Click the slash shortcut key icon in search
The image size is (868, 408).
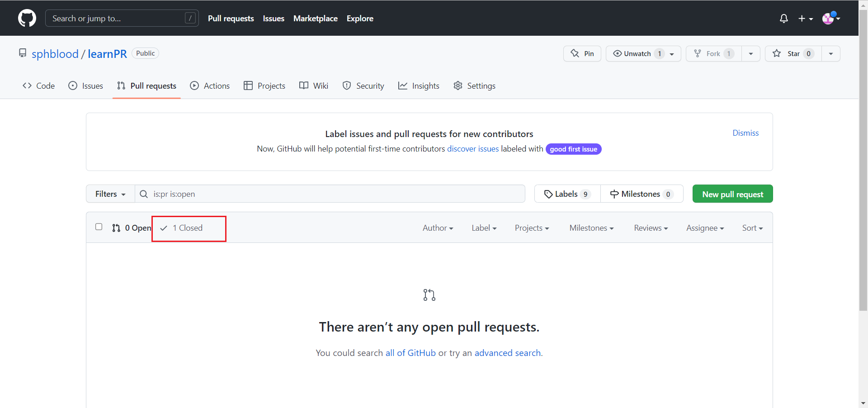coord(190,18)
